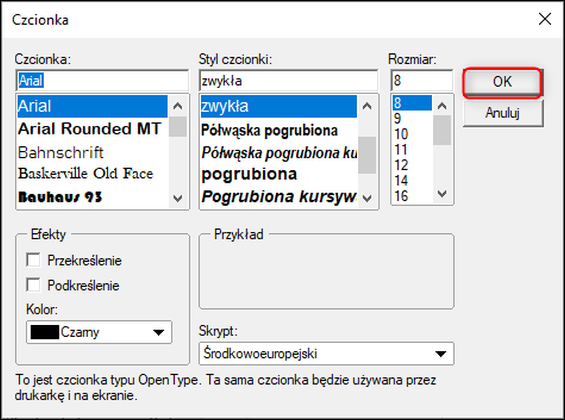565x420 pixels.
Task: Click the font list scroll-down arrow
Action: coord(178,198)
